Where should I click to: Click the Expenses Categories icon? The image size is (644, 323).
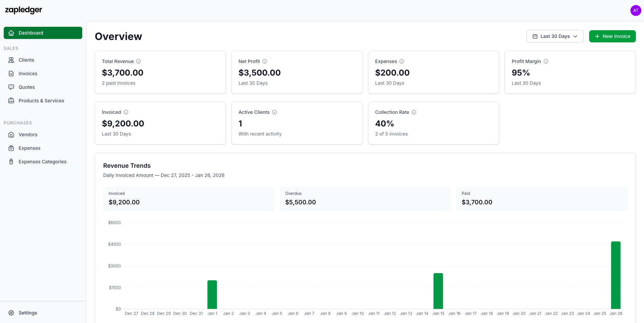[11, 162]
